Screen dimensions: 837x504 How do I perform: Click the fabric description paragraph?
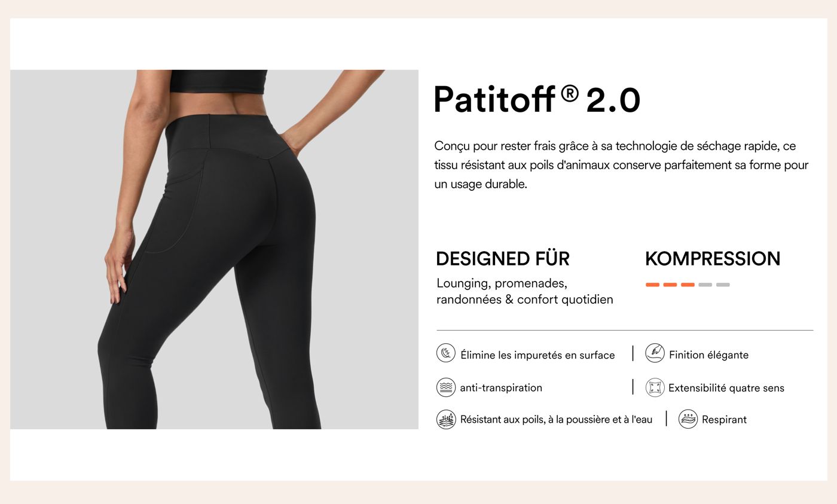(x=621, y=165)
